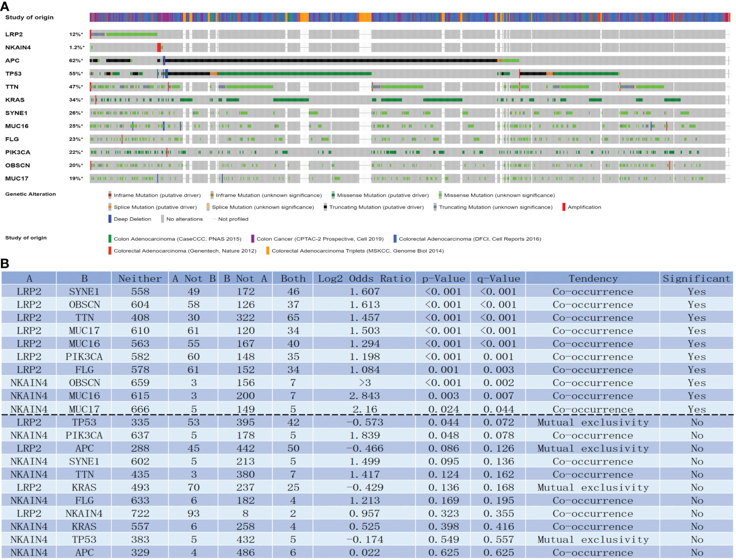Select the PIK3CA gene track label
Viewport: 736px width, 560px height.
(18, 153)
